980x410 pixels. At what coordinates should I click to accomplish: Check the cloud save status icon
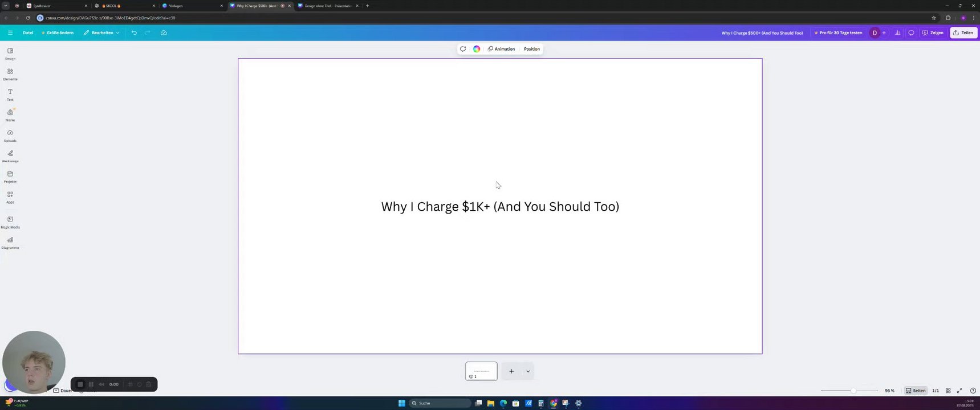pyautogui.click(x=164, y=32)
